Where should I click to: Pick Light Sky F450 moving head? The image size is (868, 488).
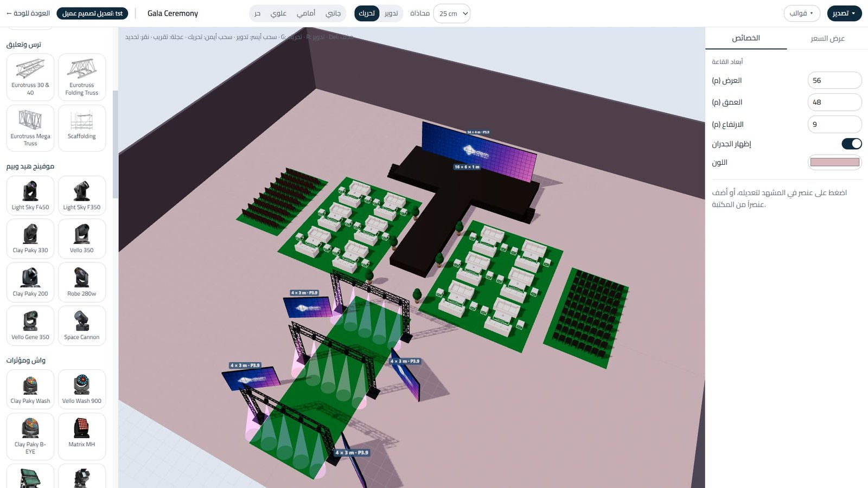pos(30,195)
